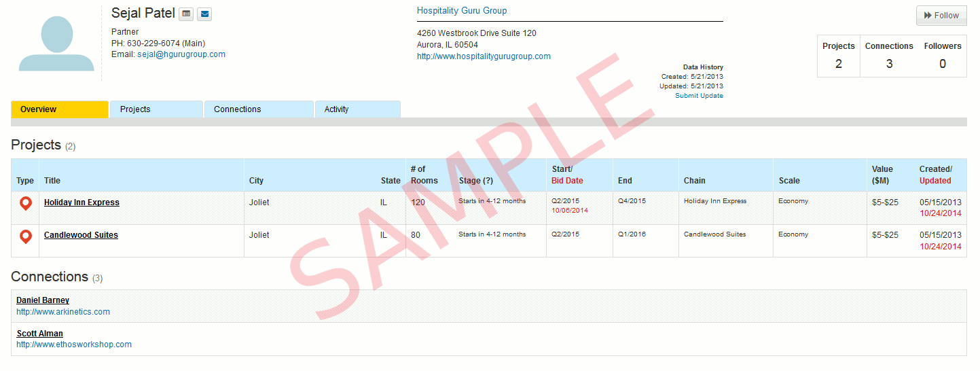
Task: Open the Holiday Inn Express project title
Action: point(81,202)
